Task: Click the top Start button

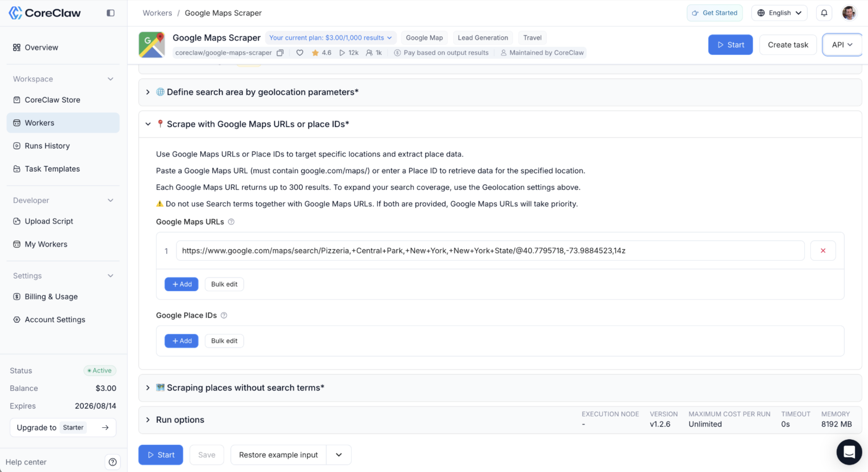Action: pyautogui.click(x=730, y=45)
